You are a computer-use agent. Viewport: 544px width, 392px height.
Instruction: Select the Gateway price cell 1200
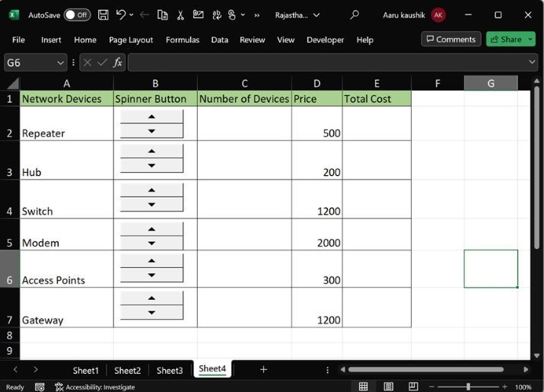click(317, 308)
